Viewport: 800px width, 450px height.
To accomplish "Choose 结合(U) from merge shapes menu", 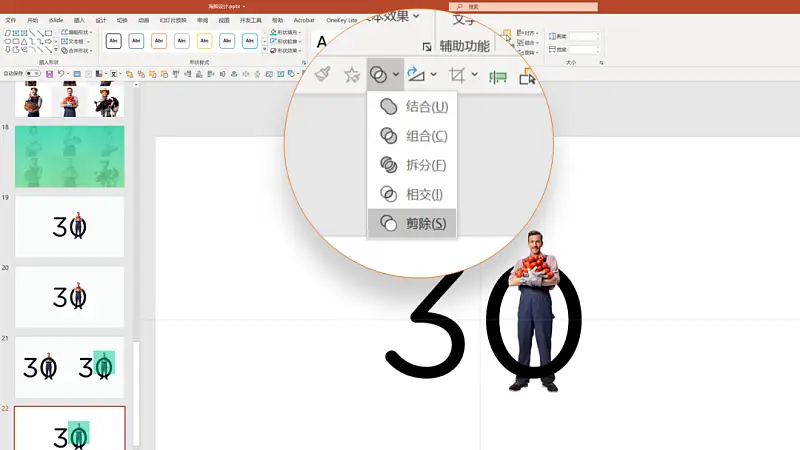I will 412,107.
